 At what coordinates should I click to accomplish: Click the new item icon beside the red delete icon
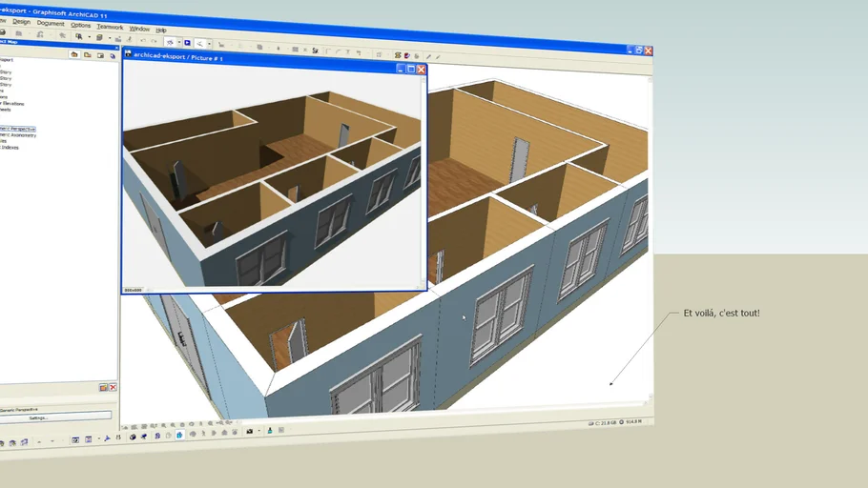click(104, 387)
